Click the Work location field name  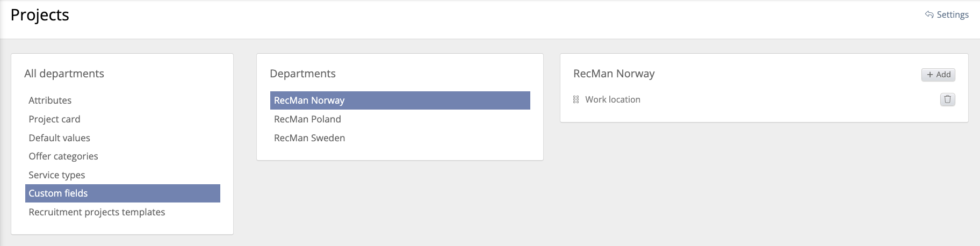click(612, 99)
